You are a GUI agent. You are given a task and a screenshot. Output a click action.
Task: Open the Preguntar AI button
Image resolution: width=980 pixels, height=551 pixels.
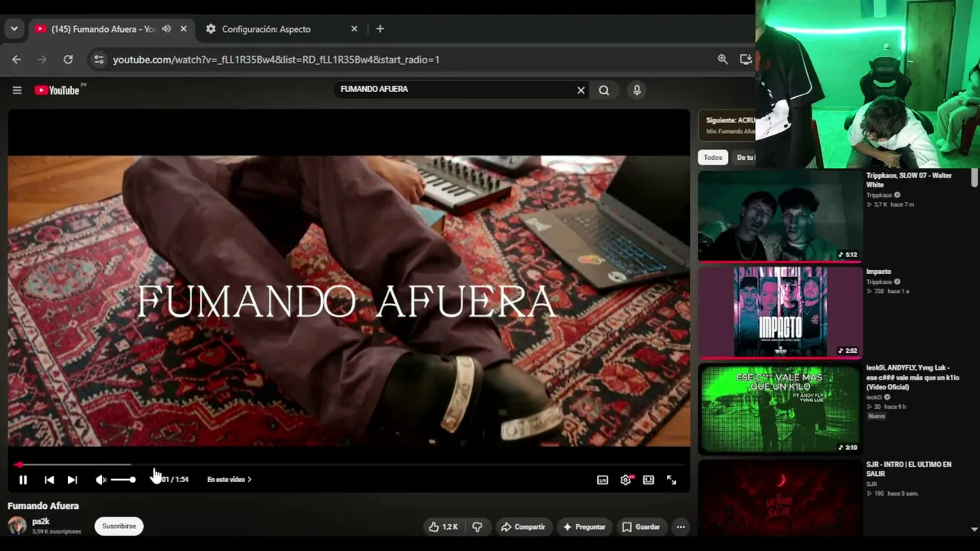(584, 527)
